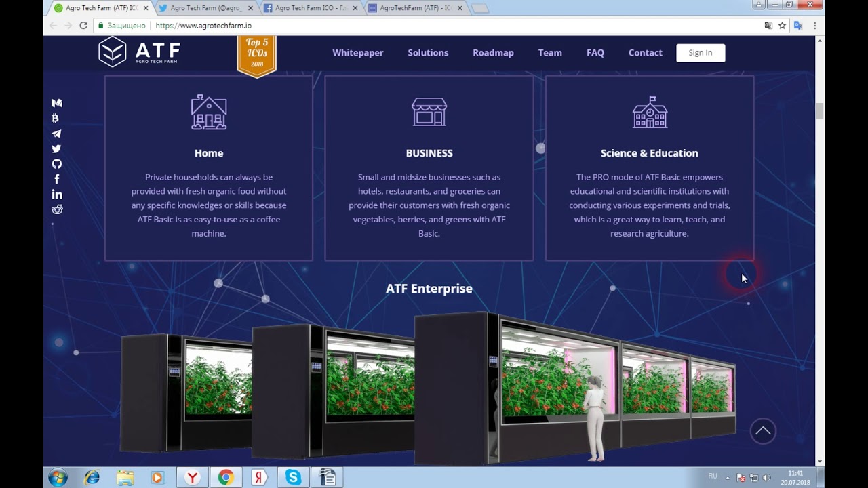Open the Telegram icon in the social sidebar
This screenshot has height=488, width=868.
point(56,134)
